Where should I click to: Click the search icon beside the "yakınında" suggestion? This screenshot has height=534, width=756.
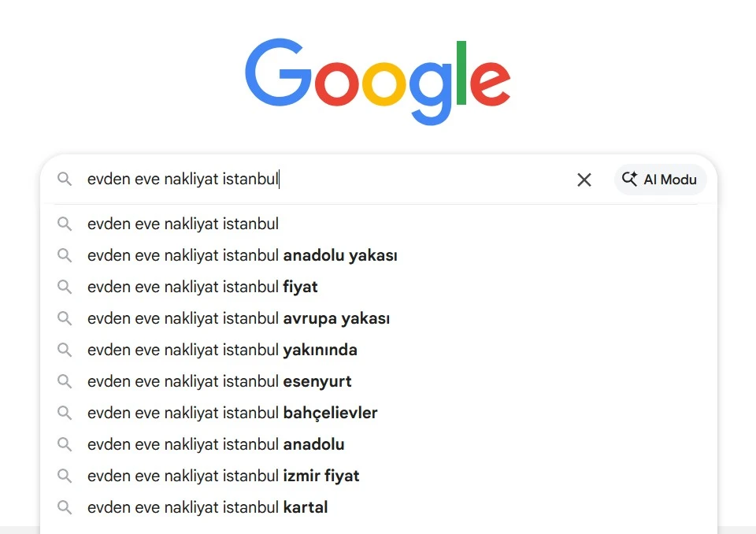[x=65, y=350]
